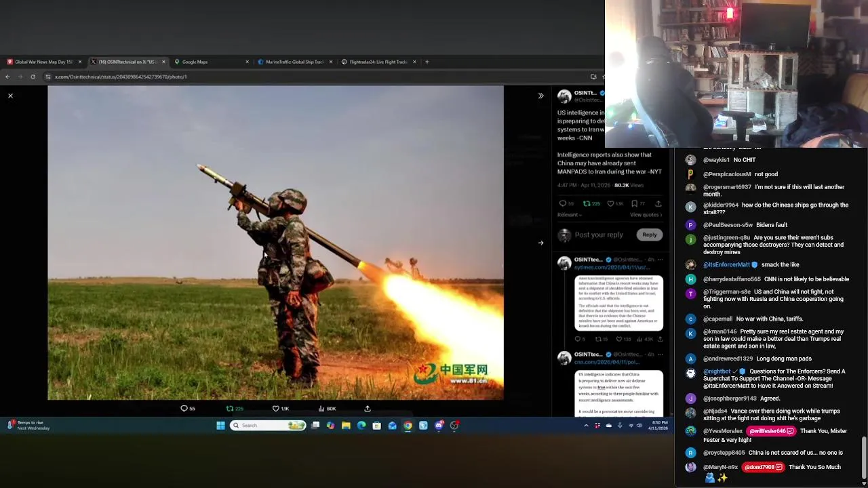Like the post using the heart below the photo
Viewport: 868px width, 488px height.
click(x=275, y=409)
